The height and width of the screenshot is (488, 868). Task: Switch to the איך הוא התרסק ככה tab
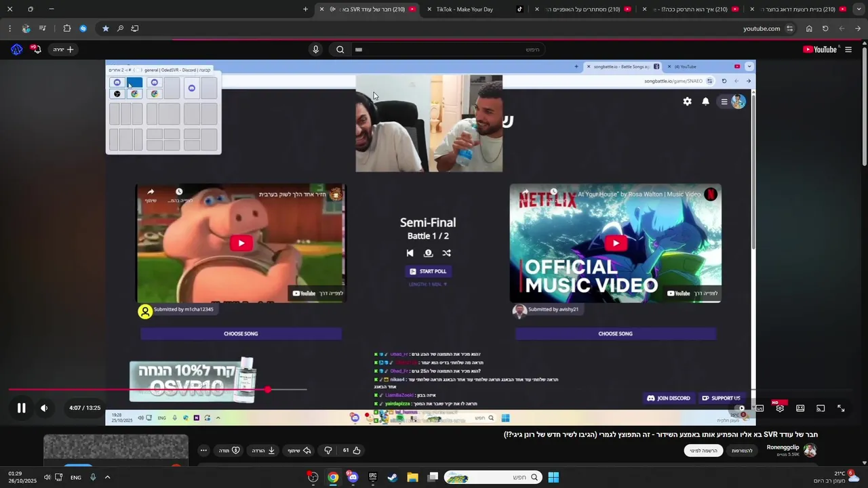pos(692,9)
